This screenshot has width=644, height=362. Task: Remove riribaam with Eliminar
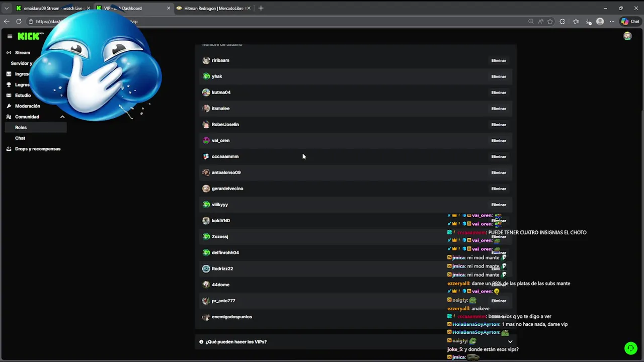point(499,60)
